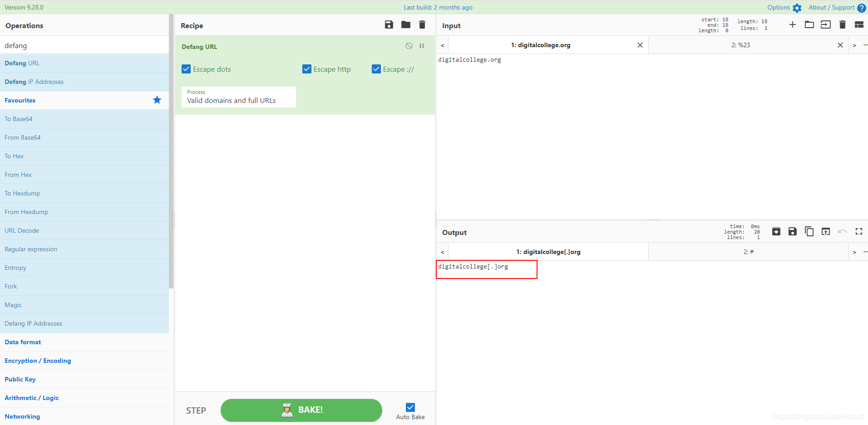Screen dimensions: 868x425
Task: Go to the next output tab arrow
Action: pos(854,252)
